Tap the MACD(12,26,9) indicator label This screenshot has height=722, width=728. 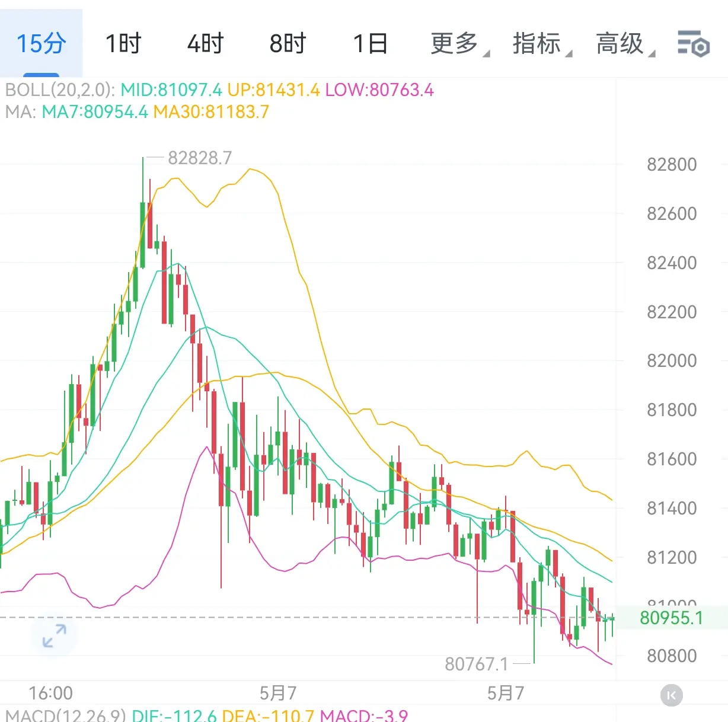tap(66, 714)
